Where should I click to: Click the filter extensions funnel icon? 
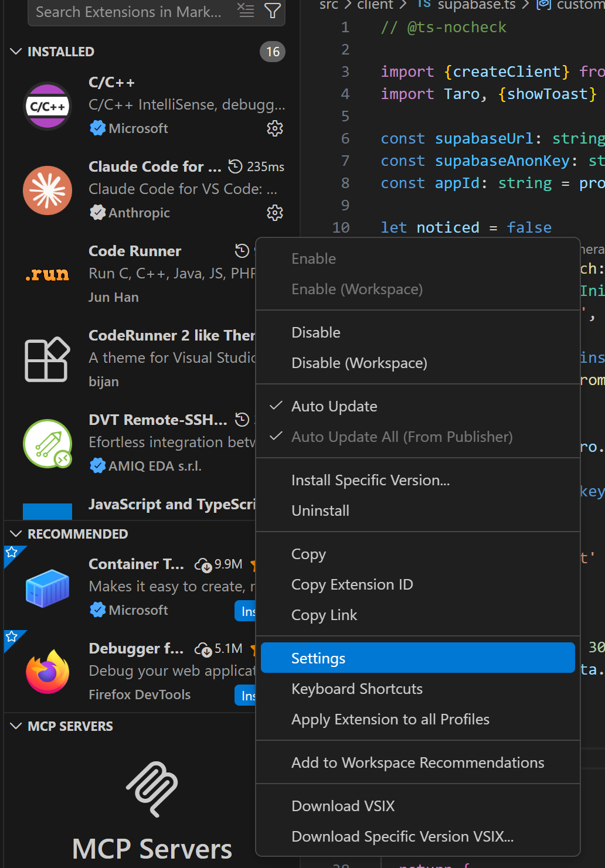coord(272,11)
